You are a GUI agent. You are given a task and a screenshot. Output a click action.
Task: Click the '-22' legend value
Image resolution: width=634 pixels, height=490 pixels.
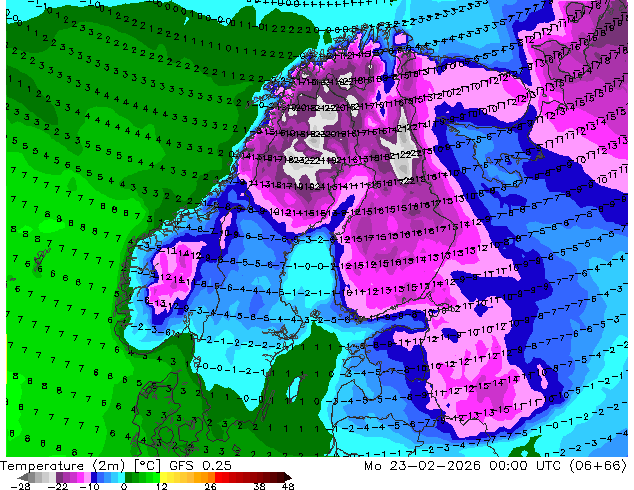[x=57, y=486]
